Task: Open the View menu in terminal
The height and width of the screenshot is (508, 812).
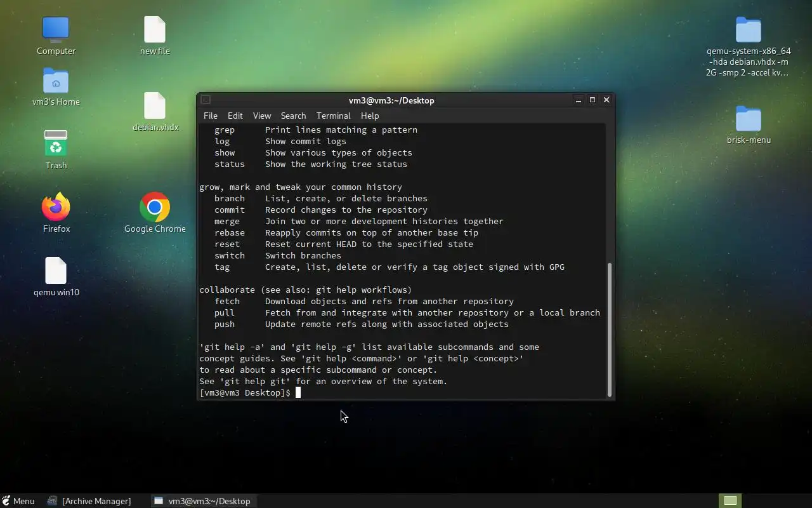Action: point(262,116)
